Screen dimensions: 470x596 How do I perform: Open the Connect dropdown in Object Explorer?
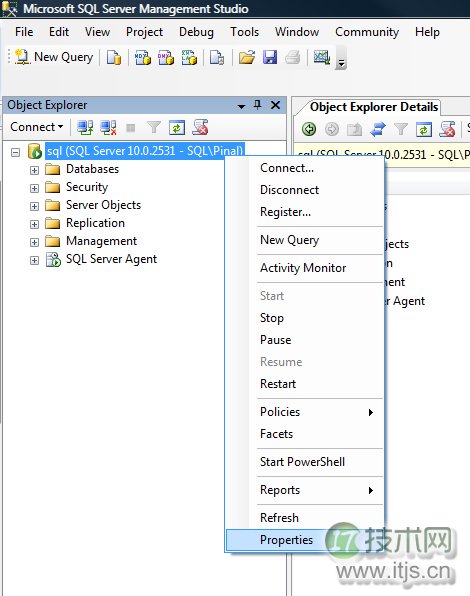[36, 127]
